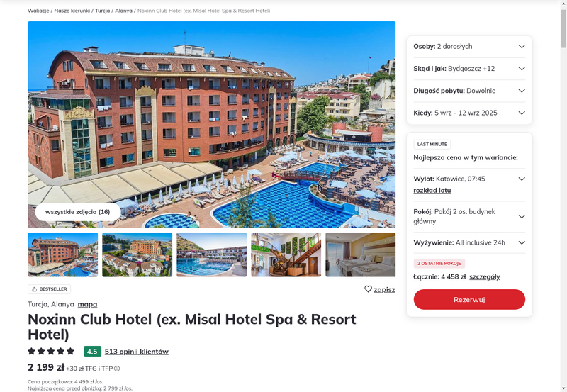
Task: Expand Długość pobytu options
Action: [x=469, y=91]
